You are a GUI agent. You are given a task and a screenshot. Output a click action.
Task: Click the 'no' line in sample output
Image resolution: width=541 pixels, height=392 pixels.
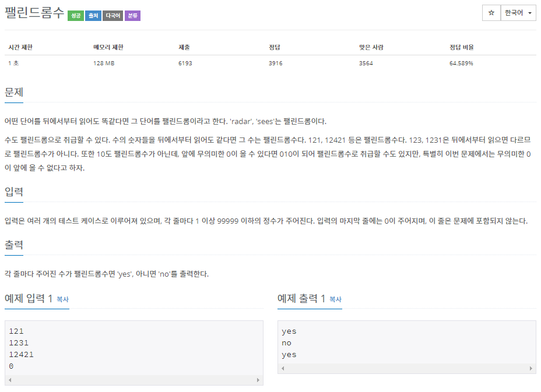click(286, 343)
